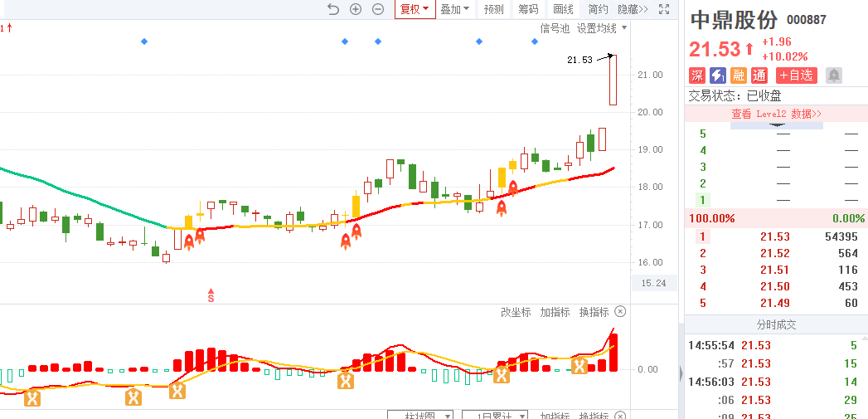Expand the 设置均线 dropdown
868x419 pixels.
coord(602,28)
